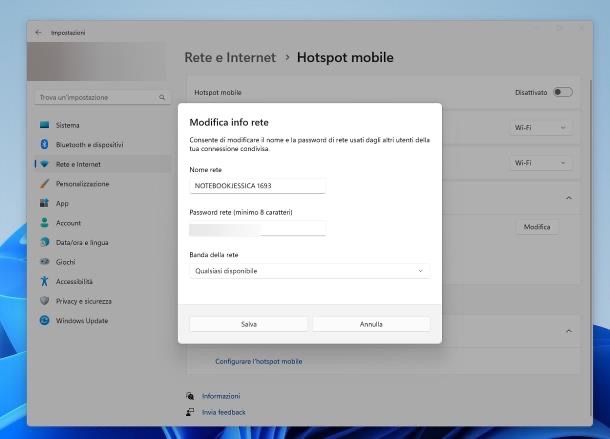This screenshot has height=439, width=610.
Task: Select Accessibilità in the sidebar
Action: [x=74, y=281]
